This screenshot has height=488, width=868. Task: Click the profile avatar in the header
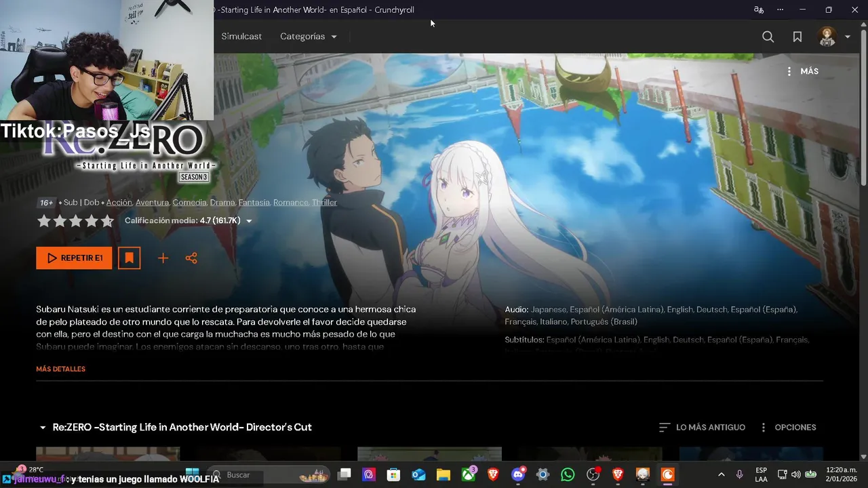pos(827,37)
